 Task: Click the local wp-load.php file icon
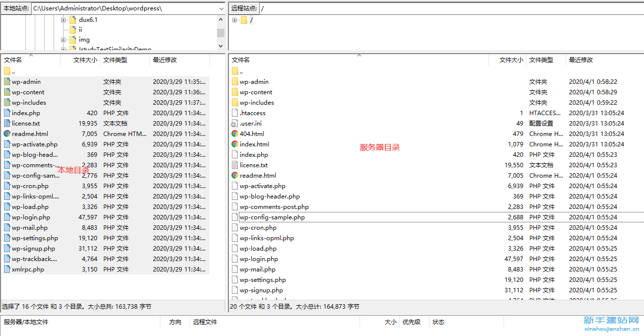pos(7,206)
